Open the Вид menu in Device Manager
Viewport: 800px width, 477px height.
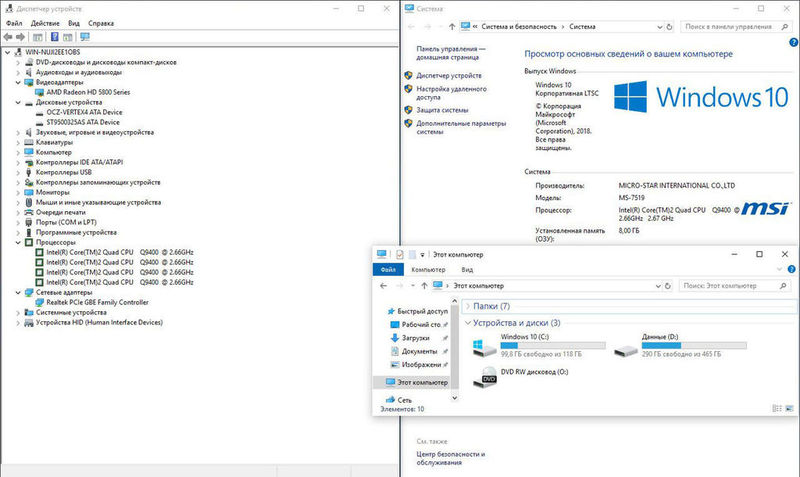pos(74,23)
